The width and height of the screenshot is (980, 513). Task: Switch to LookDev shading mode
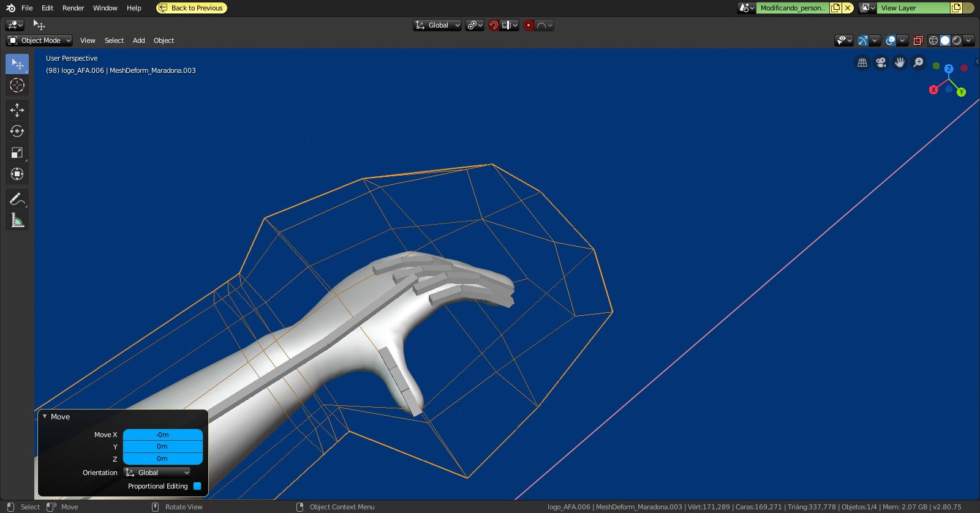point(957,40)
